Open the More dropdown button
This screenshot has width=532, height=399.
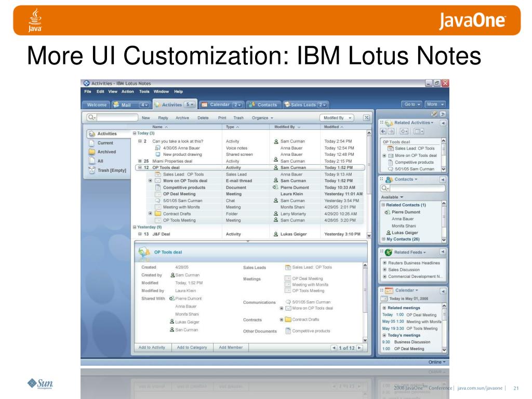pyautogui.click(x=435, y=104)
